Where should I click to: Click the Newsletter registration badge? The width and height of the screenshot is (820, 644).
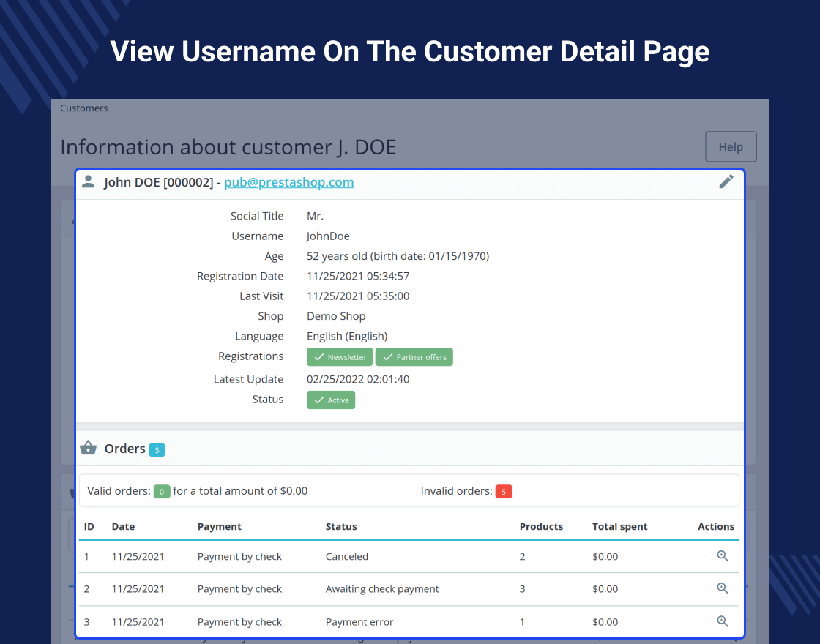340,357
